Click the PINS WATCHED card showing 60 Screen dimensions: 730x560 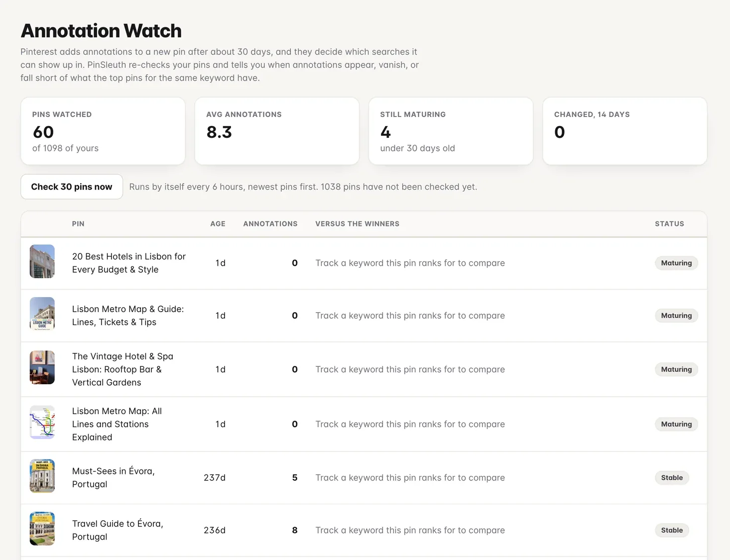click(x=103, y=131)
